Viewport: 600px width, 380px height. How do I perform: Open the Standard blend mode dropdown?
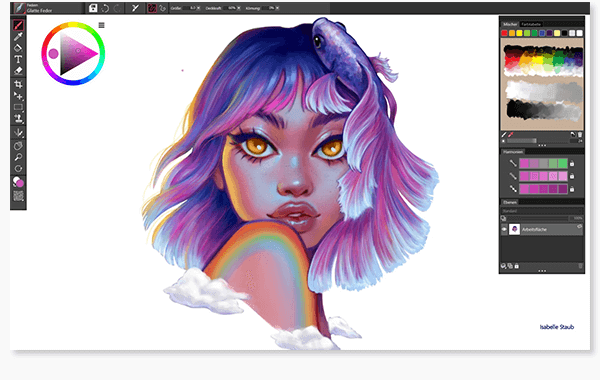pyautogui.click(x=542, y=211)
